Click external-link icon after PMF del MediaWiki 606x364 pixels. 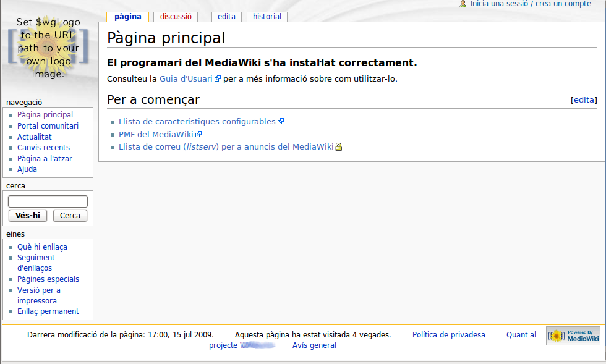pyautogui.click(x=198, y=135)
